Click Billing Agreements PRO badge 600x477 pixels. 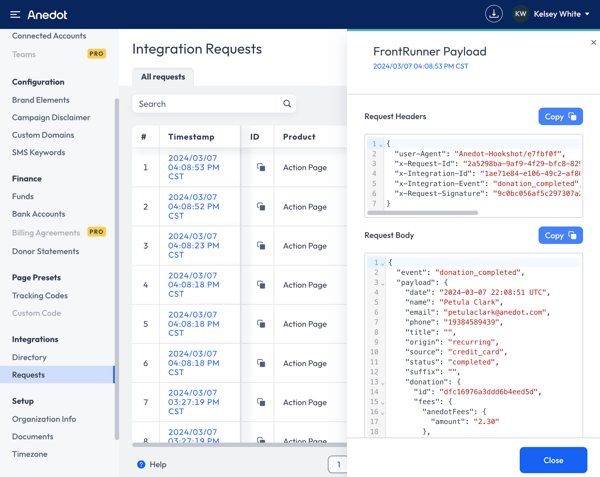pos(96,232)
